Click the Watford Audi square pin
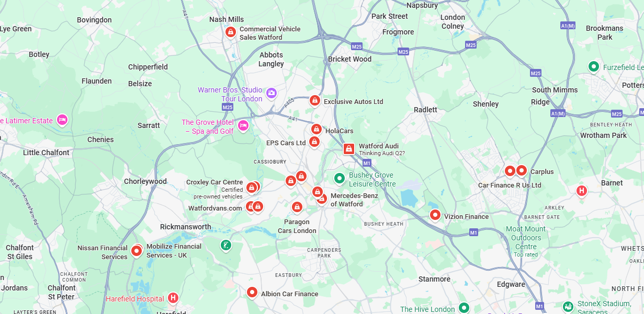 (x=349, y=149)
